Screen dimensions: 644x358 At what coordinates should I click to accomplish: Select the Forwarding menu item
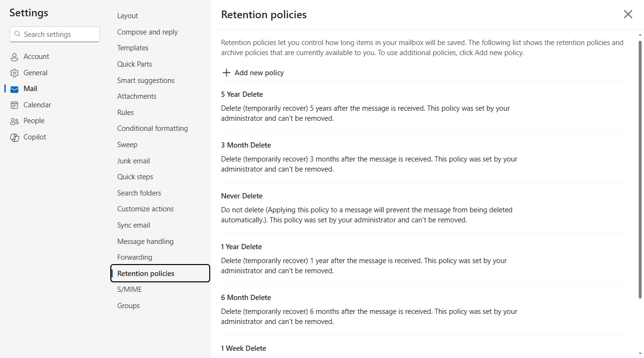click(x=134, y=257)
